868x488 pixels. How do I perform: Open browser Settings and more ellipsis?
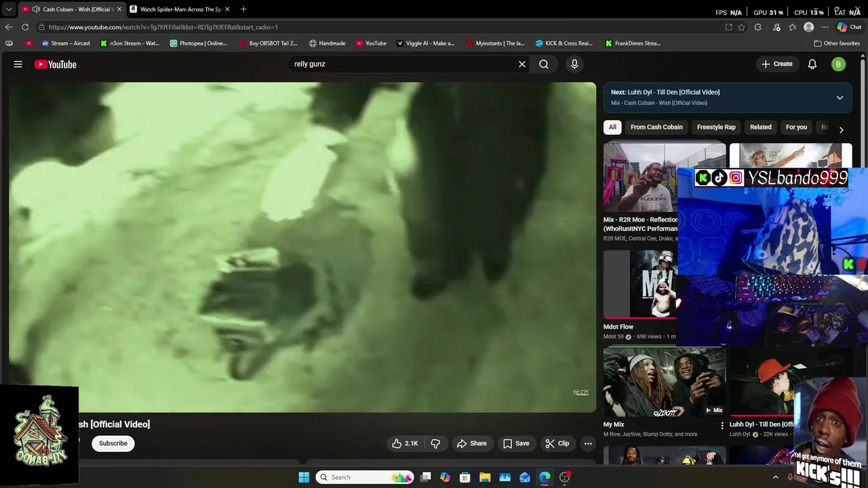825,27
